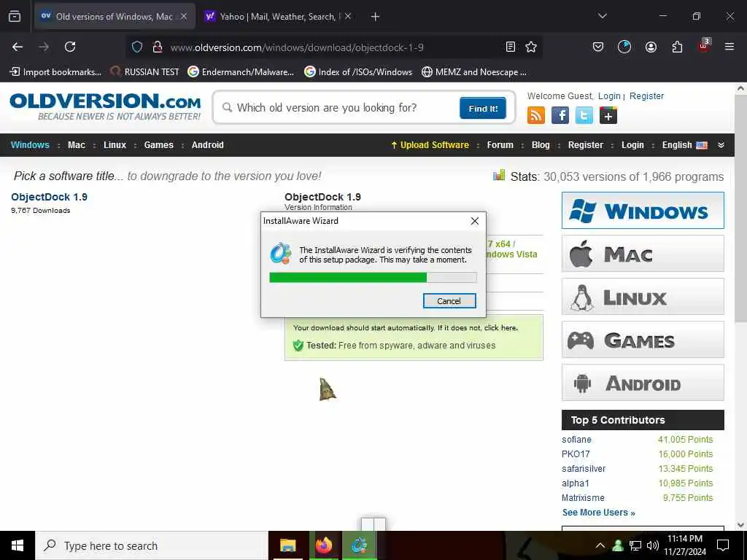Open the tracking protection shield icon
The image size is (747, 560).
tap(137, 47)
